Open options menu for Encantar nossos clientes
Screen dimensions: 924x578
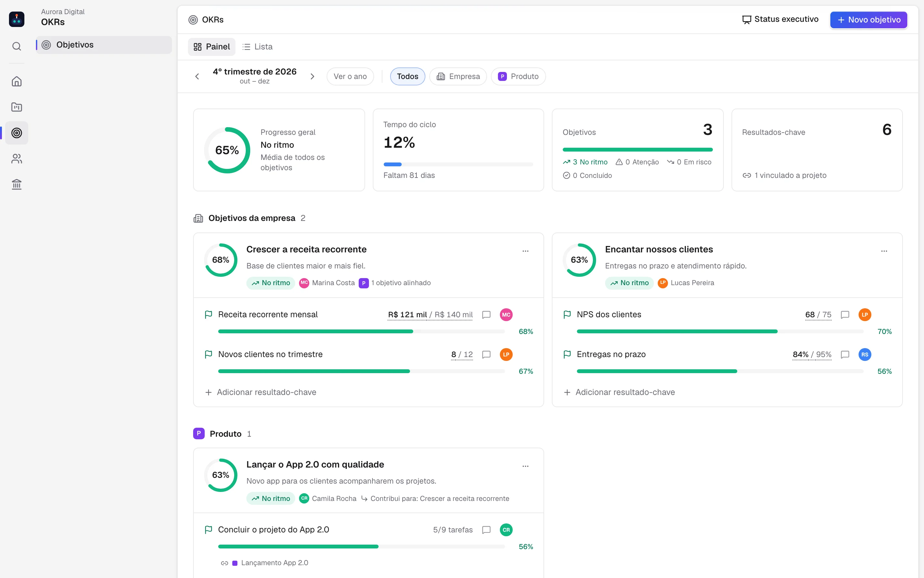[x=884, y=251]
